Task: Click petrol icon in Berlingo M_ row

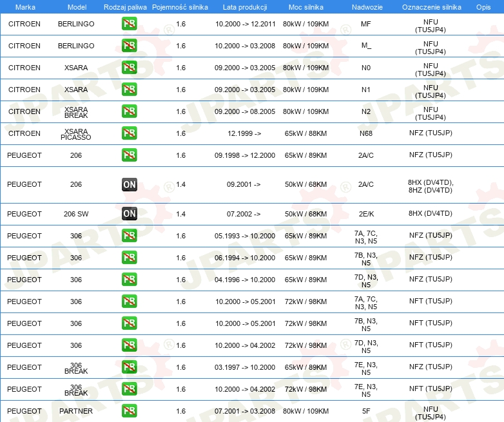Action: tap(129, 46)
